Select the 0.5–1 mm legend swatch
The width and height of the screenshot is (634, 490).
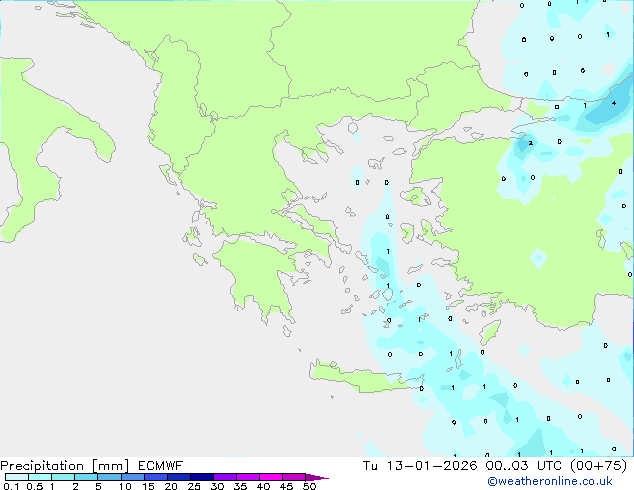[40, 477]
